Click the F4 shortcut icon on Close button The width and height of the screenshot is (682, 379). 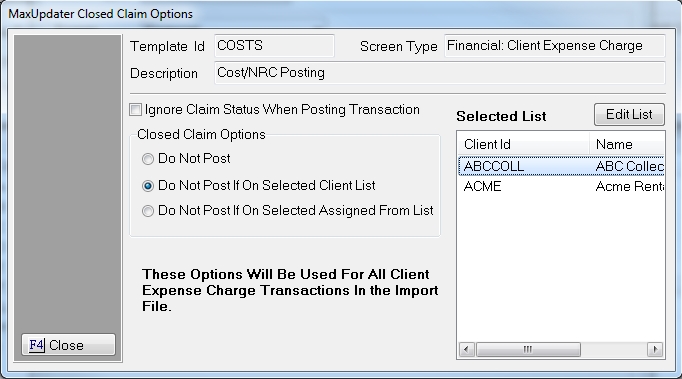tap(37, 345)
